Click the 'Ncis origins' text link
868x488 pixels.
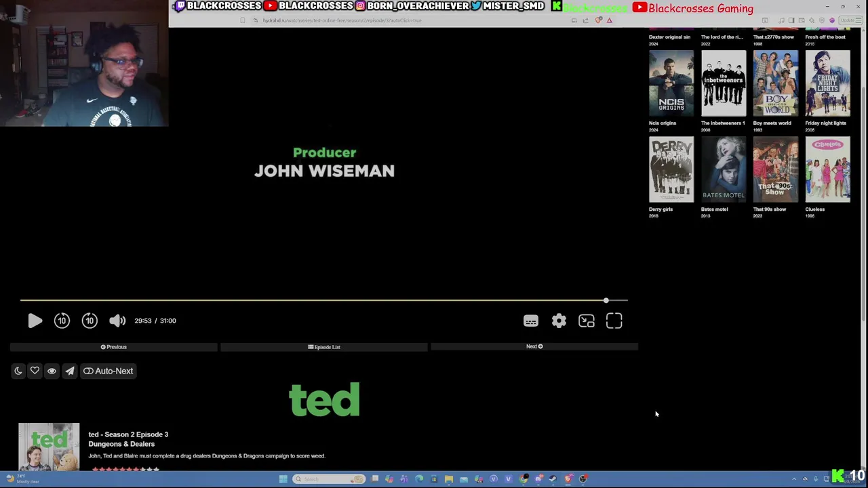(x=663, y=123)
